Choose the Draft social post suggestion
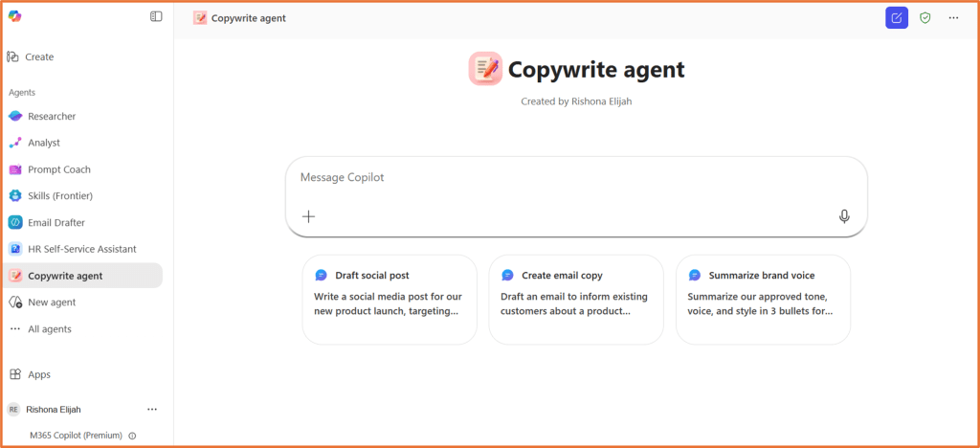Viewport: 980px width, 448px height. pos(390,299)
